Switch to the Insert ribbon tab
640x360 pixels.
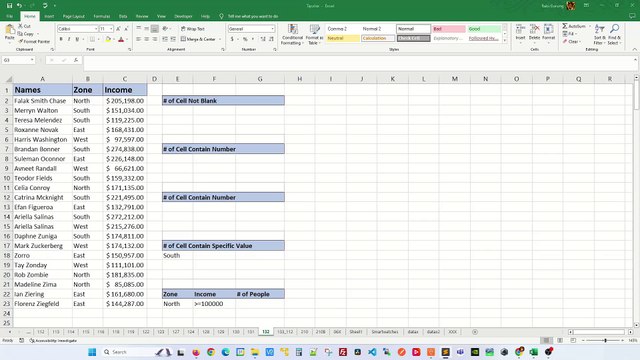click(x=49, y=16)
